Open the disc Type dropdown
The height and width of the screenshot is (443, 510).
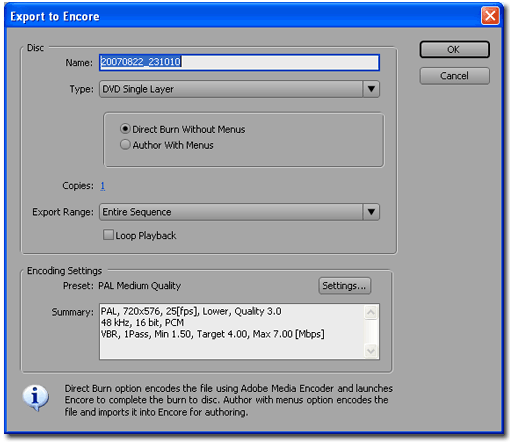click(x=239, y=89)
